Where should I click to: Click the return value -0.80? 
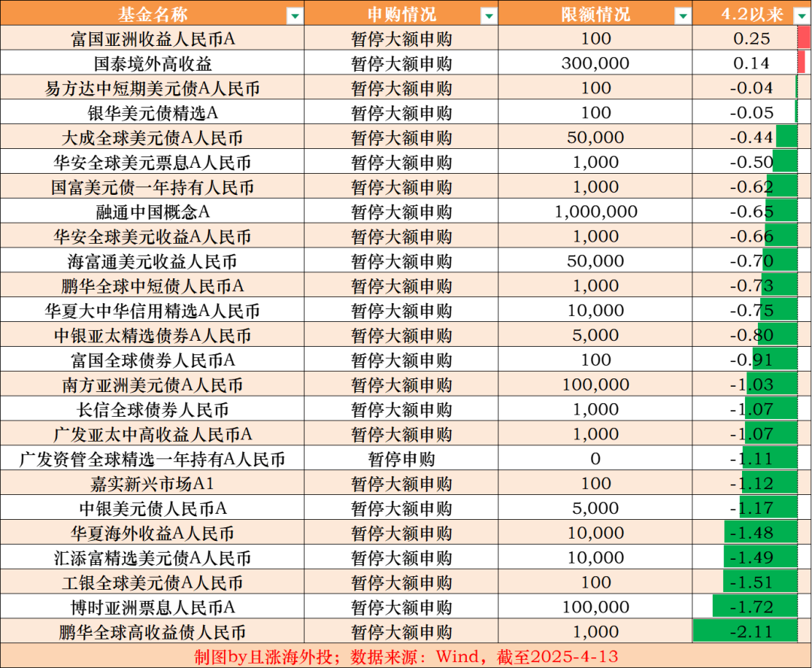tap(752, 335)
